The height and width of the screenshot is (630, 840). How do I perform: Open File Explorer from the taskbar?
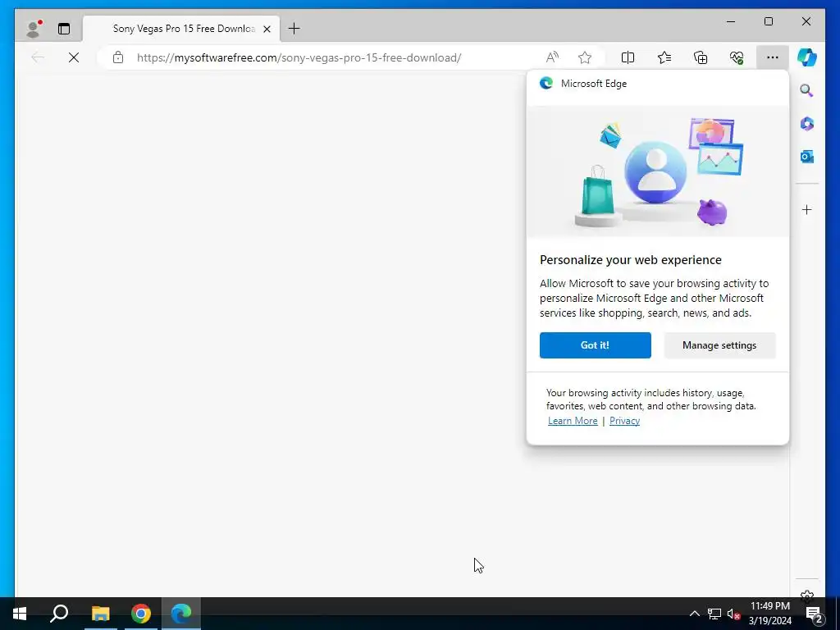(x=100, y=614)
